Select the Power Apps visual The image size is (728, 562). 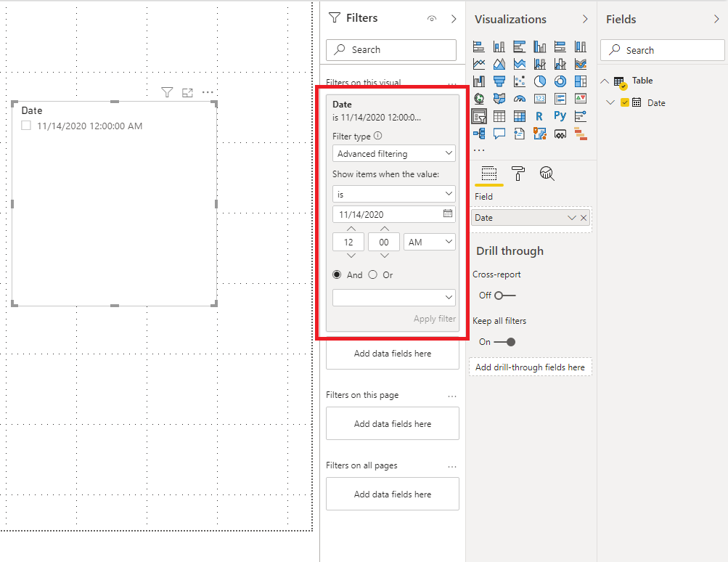click(560, 134)
